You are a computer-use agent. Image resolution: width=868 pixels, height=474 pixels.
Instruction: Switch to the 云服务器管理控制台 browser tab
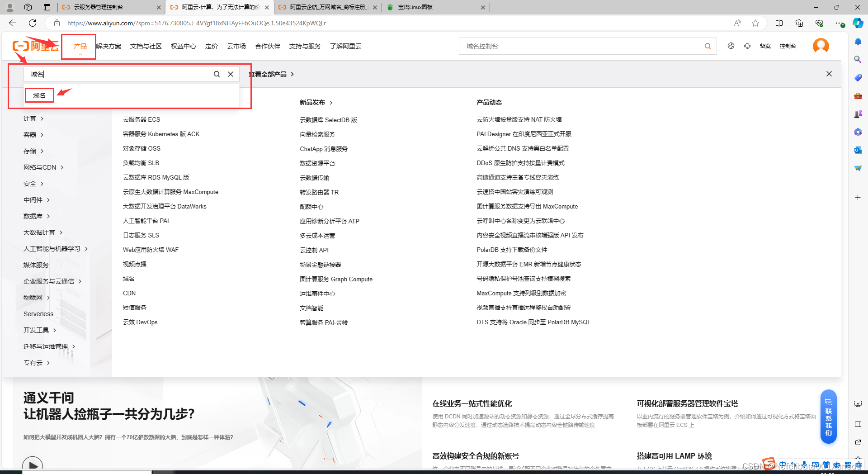[x=111, y=7]
